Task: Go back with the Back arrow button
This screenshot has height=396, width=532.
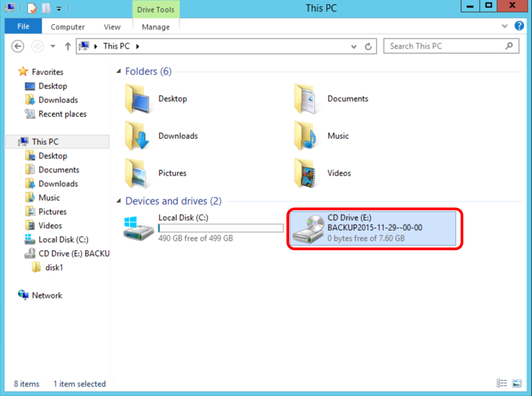Action: 18,46
